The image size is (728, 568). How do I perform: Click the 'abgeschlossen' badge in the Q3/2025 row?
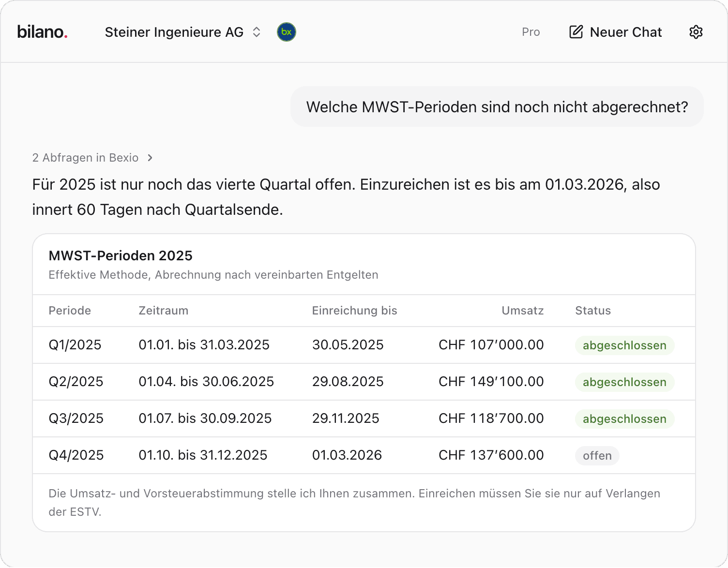(x=624, y=419)
